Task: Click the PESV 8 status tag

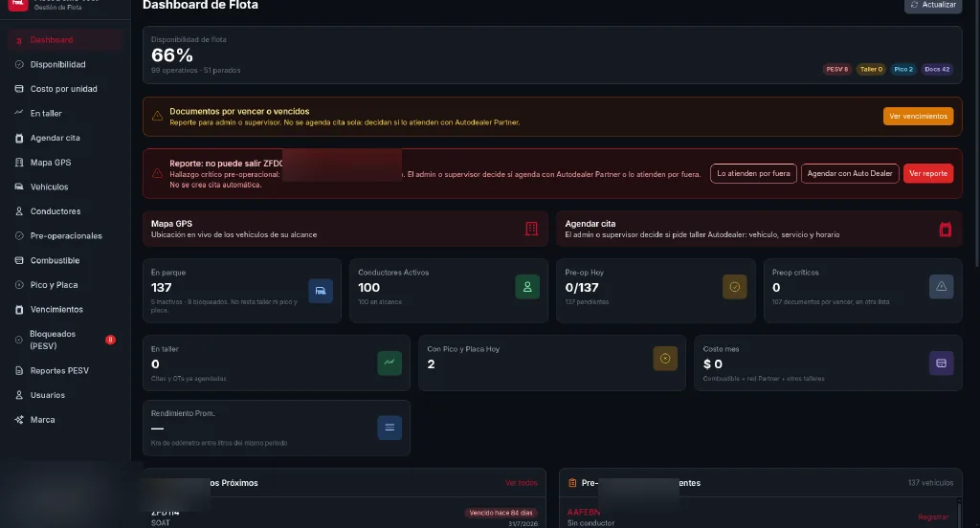Action: pyautogui.click(x=836, y=70)
